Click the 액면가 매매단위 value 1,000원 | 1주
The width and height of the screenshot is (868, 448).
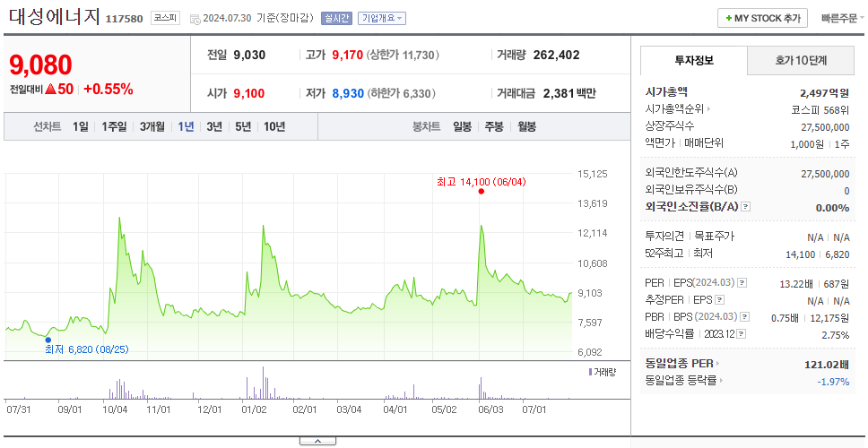pos(820,143)
